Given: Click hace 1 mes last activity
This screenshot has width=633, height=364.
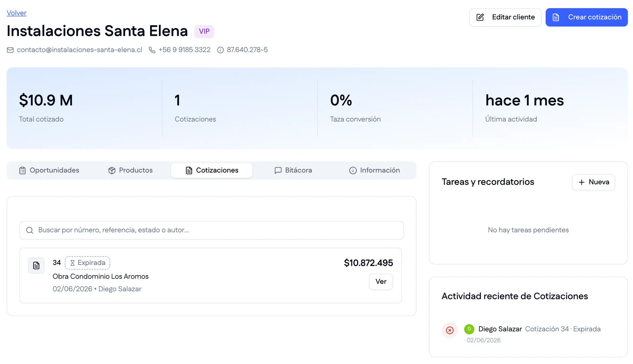Looking at the screenshot, I should pyautogui.click(x=525, y=100).
